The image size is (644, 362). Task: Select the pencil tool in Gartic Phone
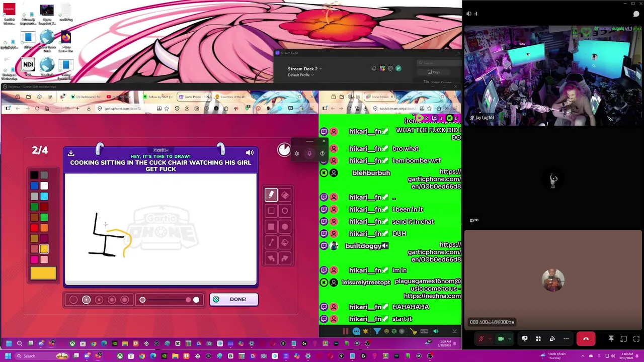click(271, 195)
